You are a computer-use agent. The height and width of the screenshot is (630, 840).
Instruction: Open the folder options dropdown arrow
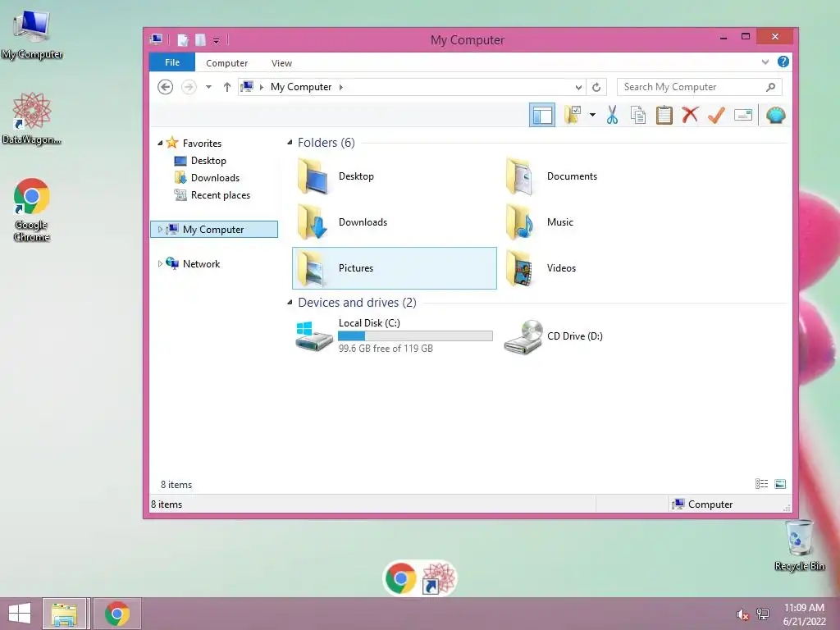coord(592,115)
